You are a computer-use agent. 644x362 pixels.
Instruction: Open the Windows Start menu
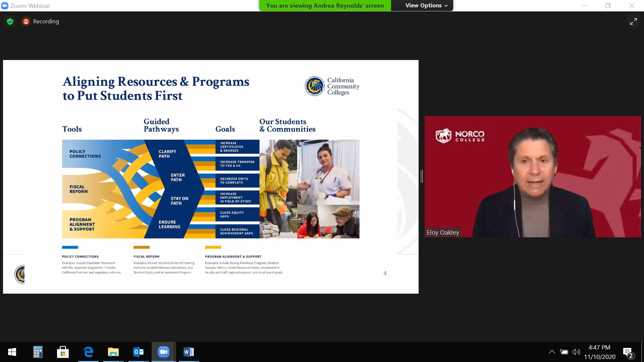(x=12, y=352)
